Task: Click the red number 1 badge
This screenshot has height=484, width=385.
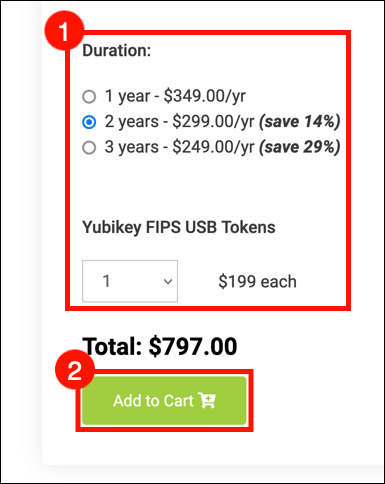Action: coord(64,31)
